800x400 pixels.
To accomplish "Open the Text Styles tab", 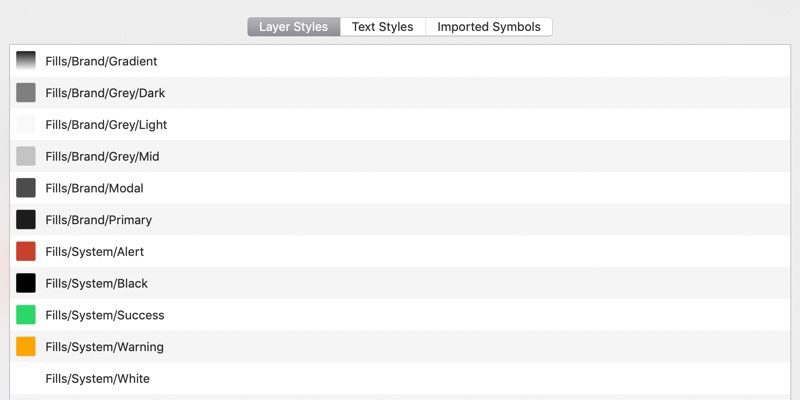I will click(382, 27).
